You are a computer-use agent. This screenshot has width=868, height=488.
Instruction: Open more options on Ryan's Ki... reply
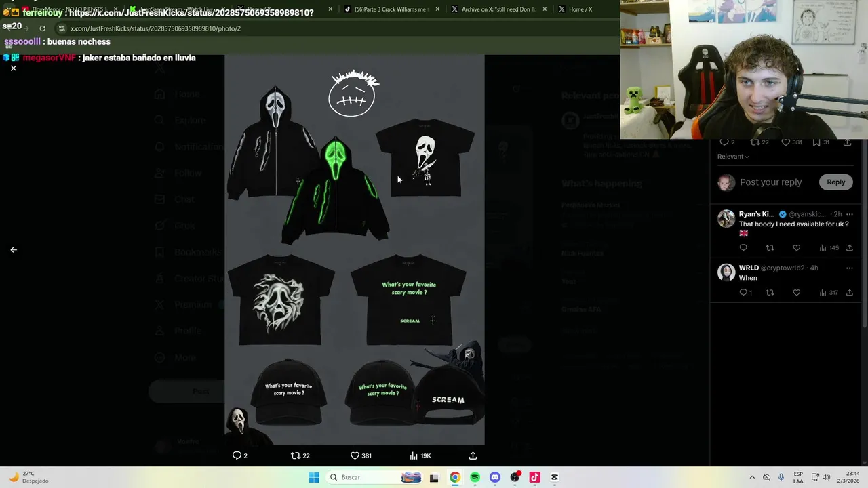849,214
